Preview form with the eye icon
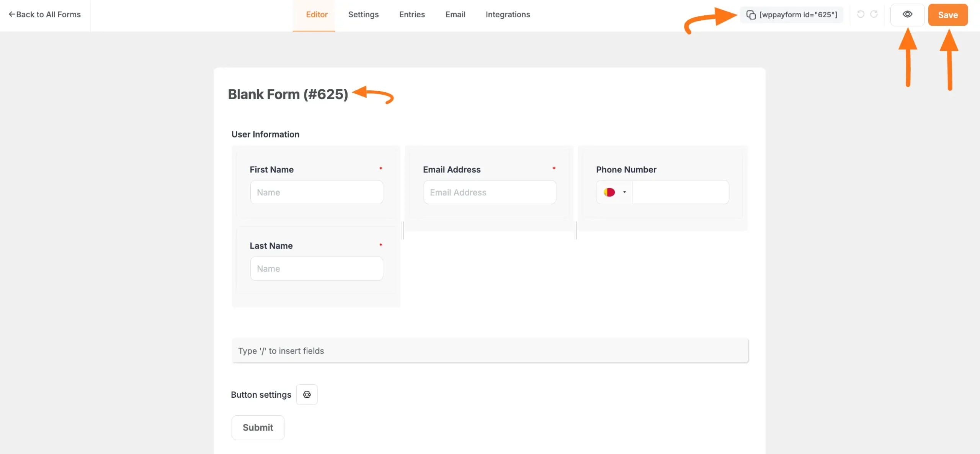980x454 pixels. pyautogui.click(x=907, y=15)
